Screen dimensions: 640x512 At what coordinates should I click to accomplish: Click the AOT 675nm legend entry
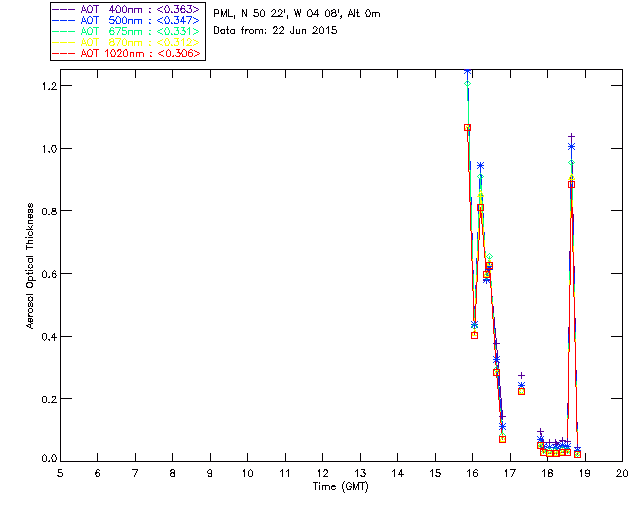tap(126, 31)
